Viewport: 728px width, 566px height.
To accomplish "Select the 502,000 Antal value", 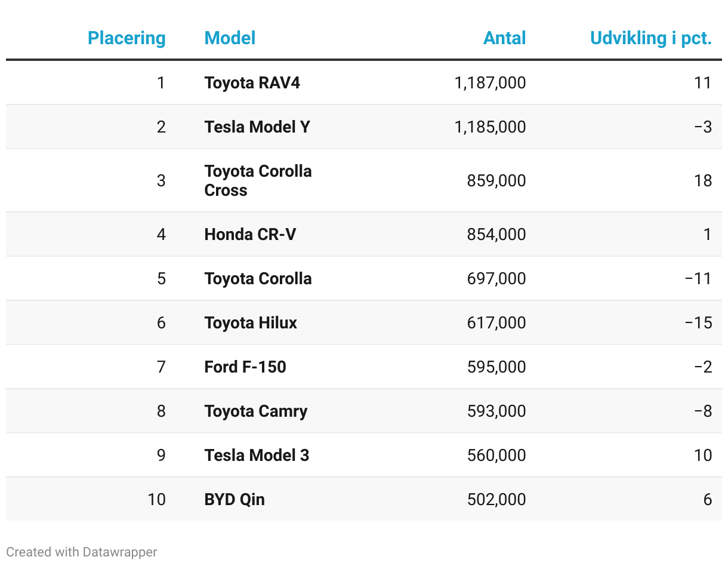I will 496,499.
